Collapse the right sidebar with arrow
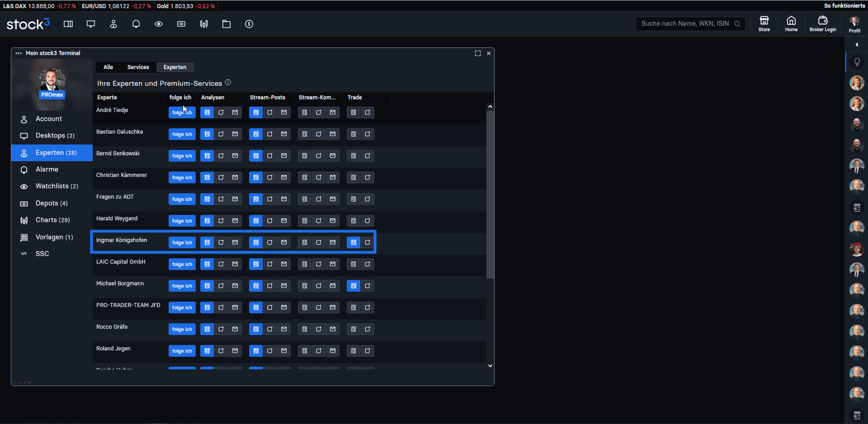 pos(857,45)
